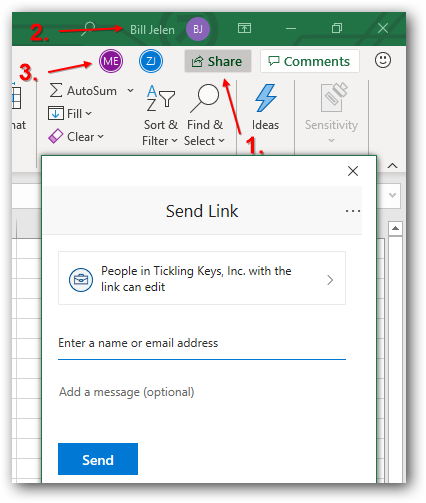426x503 pixels.
Task: Open the Send Link more options ellipsis
Action: click(353, 211)
